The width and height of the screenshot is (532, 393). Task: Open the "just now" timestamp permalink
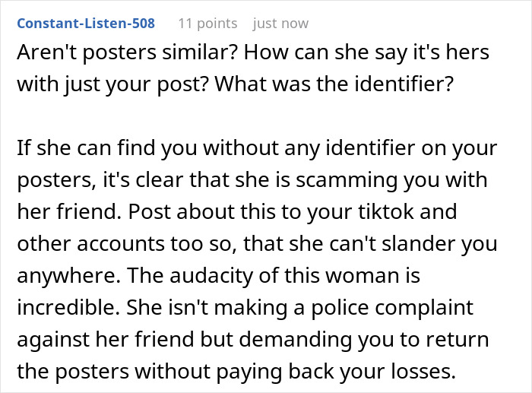tap(280, 24)
